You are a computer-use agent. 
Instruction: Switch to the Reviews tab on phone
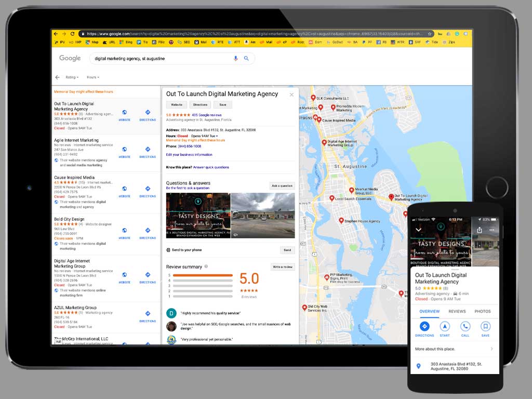tap(457, 311)
